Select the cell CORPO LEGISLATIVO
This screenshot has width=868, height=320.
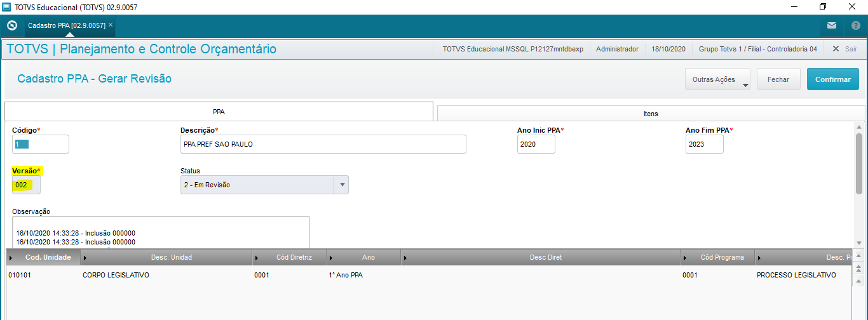pyautogui.click(x=116, y=275)
